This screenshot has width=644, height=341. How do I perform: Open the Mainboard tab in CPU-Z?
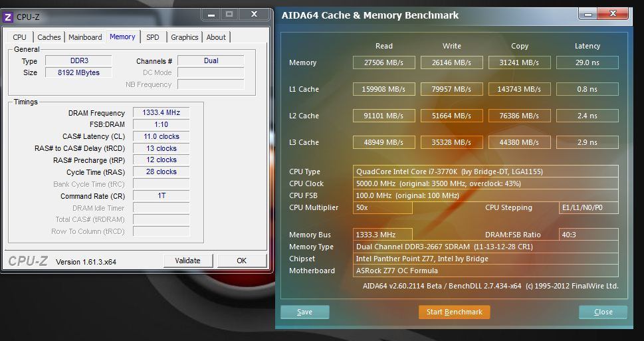(x=85, y=37)
